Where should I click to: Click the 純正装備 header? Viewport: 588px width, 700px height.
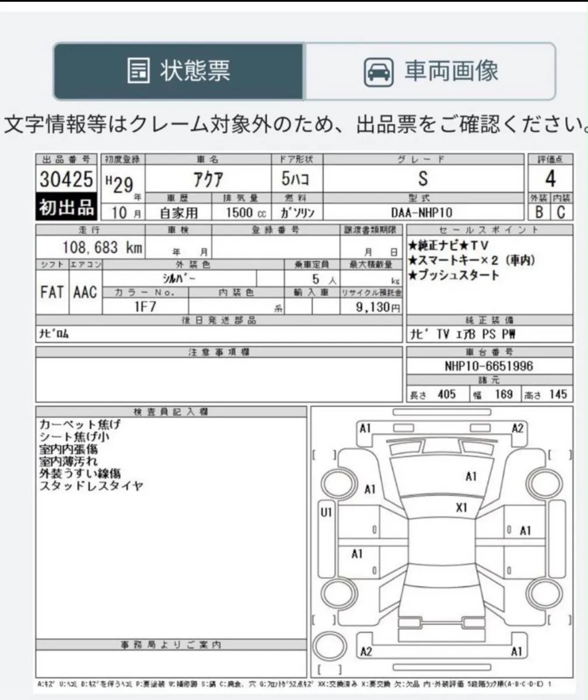[489, 320]
